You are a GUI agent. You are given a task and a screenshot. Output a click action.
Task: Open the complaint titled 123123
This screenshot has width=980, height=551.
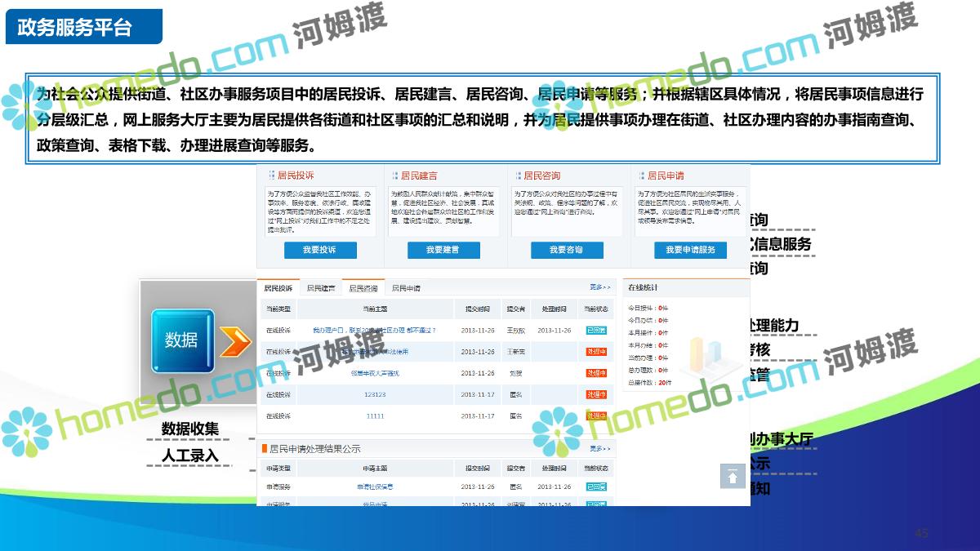click(375, 394)
